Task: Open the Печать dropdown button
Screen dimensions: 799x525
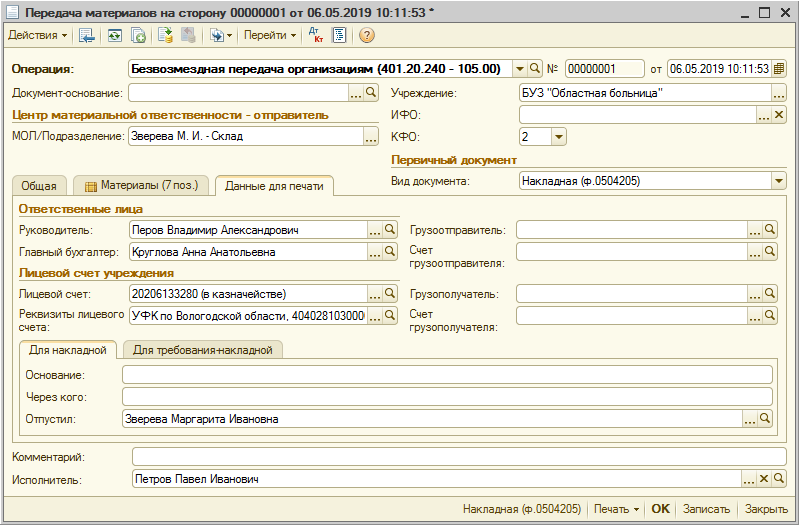Action: [617, 509]
